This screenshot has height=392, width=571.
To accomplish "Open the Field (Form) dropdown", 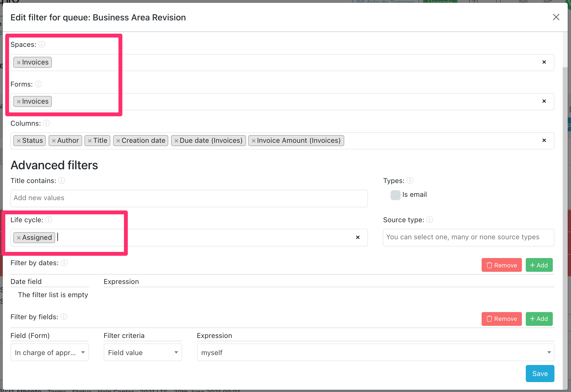I will point(49,352).
